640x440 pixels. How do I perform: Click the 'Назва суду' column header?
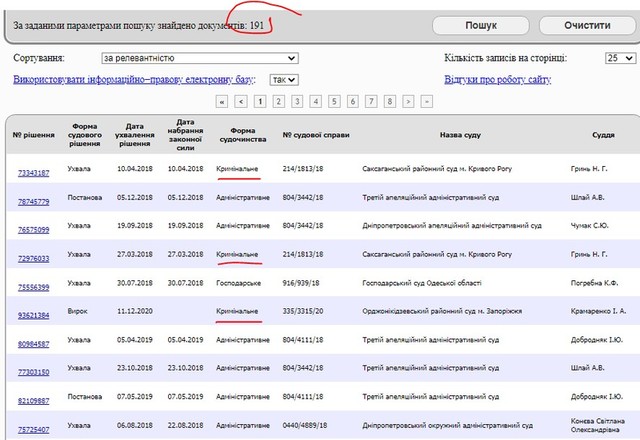(x=459, y=134)
